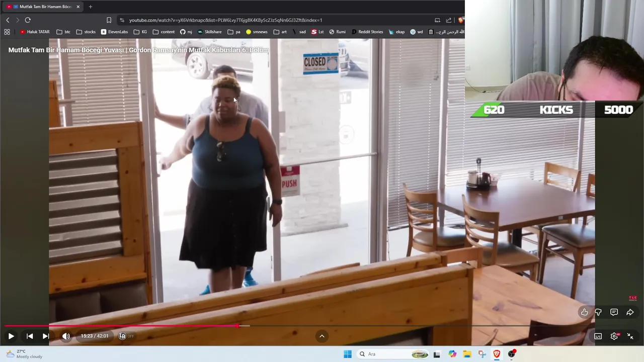Dislike the video with thumbs down
This screenshot has width=644, height=362.
(598, 312)
